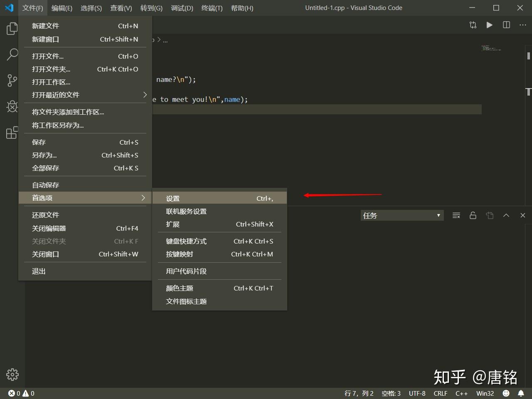The width and height of the screenshot is (532, 399).
Task: Click 空格: 3 indentation setting
Action: (391, 393)
